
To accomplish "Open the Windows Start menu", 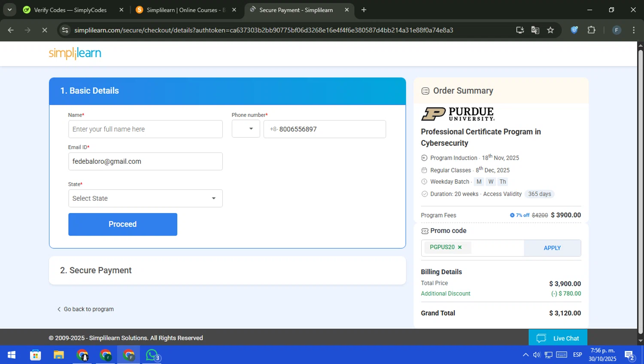I will tap(12, 355).
